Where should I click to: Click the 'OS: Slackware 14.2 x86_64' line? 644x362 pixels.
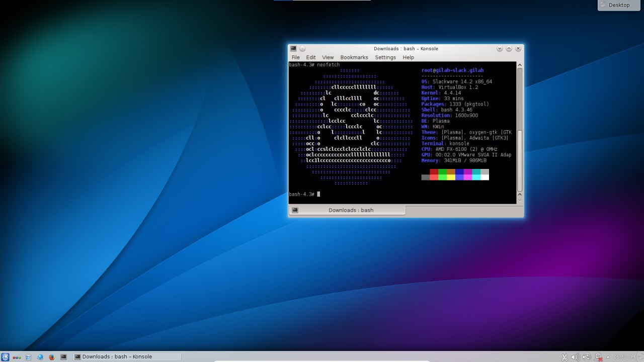(x=457, y=81)
